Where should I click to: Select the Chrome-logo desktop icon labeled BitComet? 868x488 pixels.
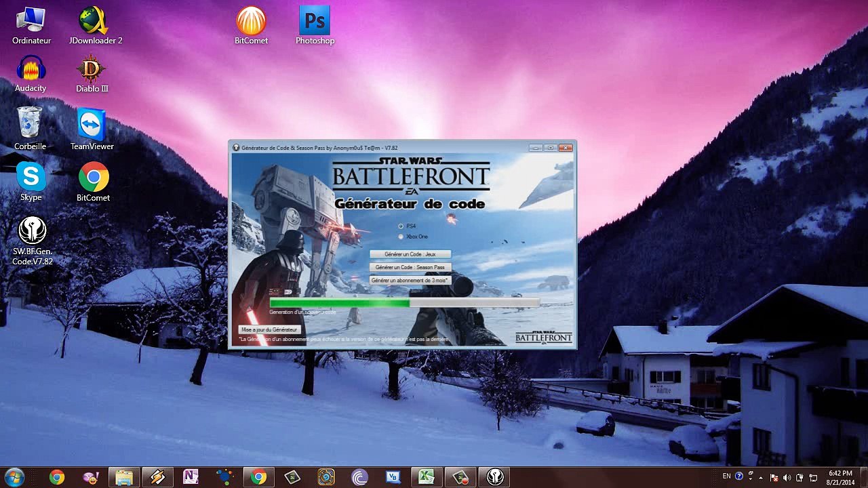93,181
